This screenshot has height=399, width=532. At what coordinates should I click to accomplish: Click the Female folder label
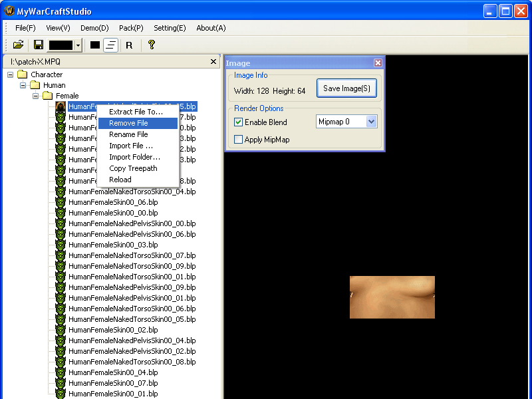tap(67, 96)
